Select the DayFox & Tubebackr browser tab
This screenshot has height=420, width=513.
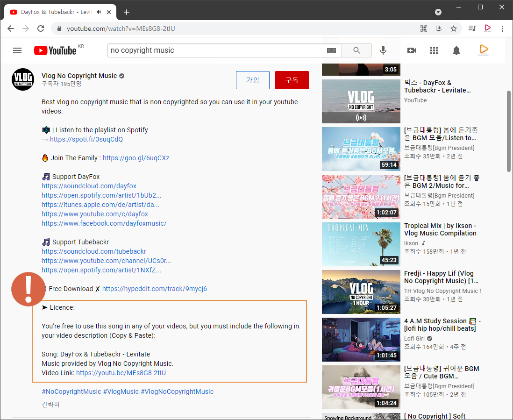tap(60, 12)
